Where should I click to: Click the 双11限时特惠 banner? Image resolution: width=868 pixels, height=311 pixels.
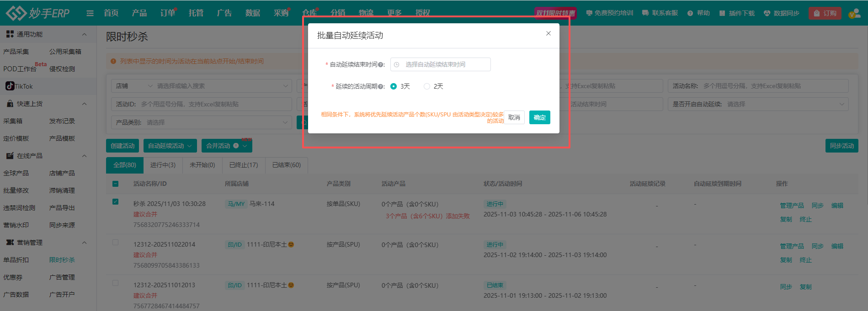pos(556,13)
